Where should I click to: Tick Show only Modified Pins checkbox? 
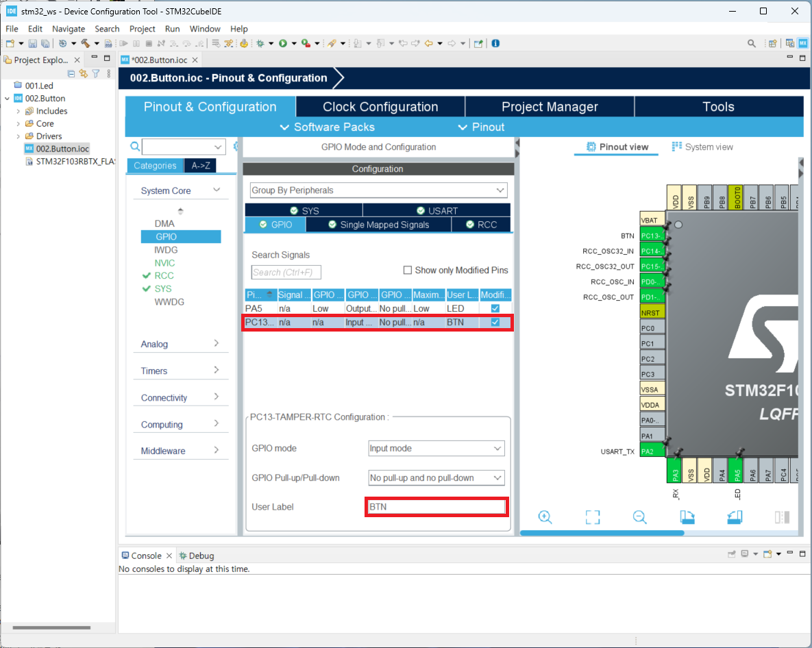[408, 270]
